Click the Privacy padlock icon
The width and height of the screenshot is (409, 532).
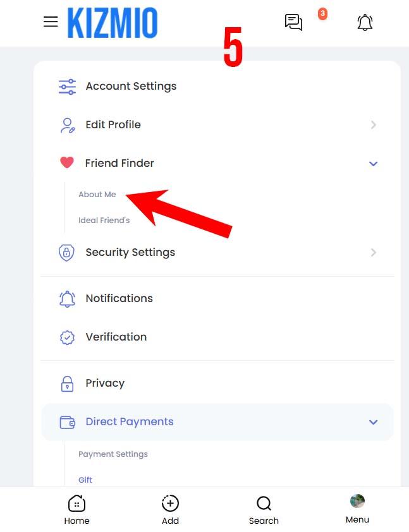tap(67, 384)
